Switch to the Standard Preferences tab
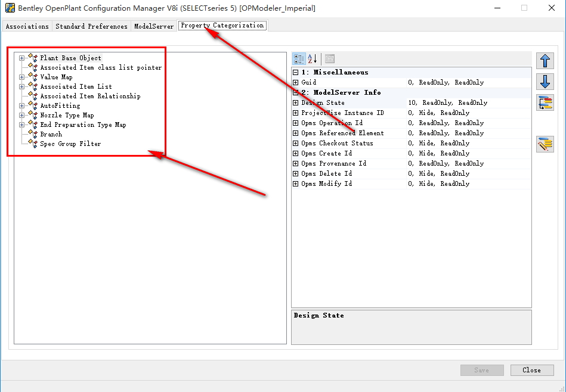566x392 pixels. coord(91,26)
